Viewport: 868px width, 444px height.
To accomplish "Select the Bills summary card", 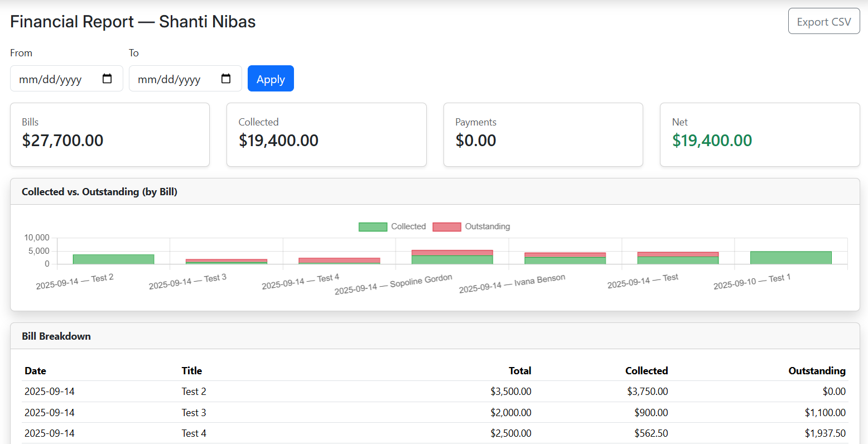I will pyautogui.click(x=110, y=134).
